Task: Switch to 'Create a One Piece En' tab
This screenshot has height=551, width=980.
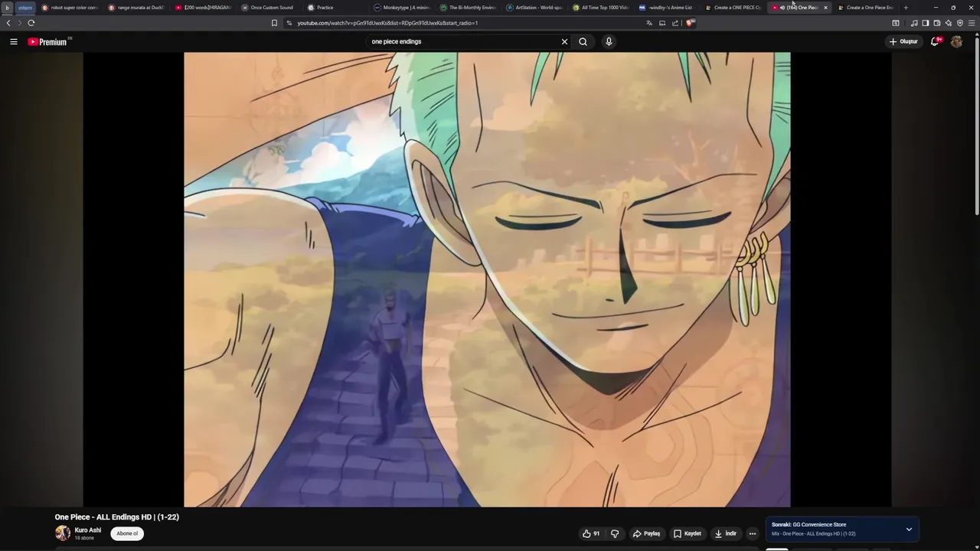Action: [866, 8]
